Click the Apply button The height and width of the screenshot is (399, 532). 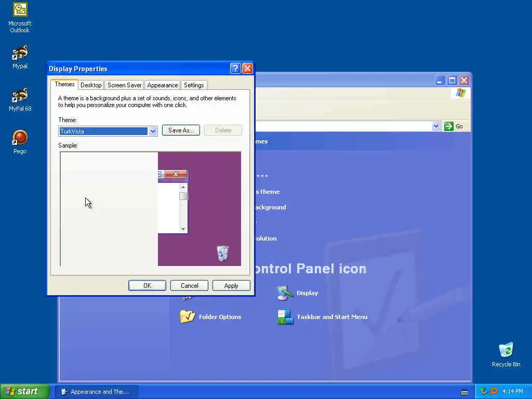(231, 286)
